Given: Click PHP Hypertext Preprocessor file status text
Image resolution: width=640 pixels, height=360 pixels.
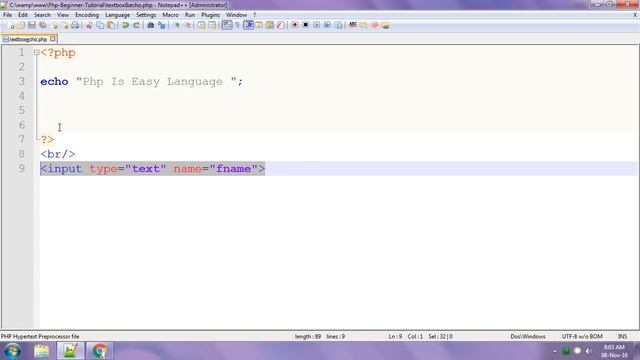Looking at the screenshot, I should coord(40,336).
